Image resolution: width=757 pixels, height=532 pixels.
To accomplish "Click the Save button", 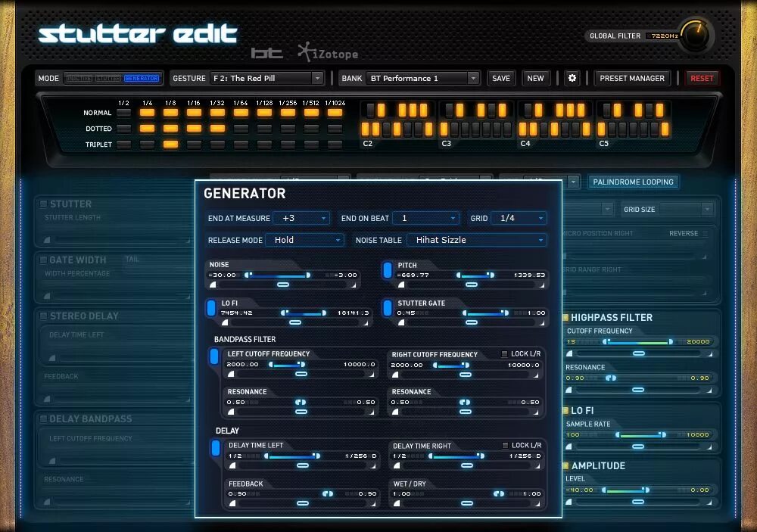I will point(501,78).
